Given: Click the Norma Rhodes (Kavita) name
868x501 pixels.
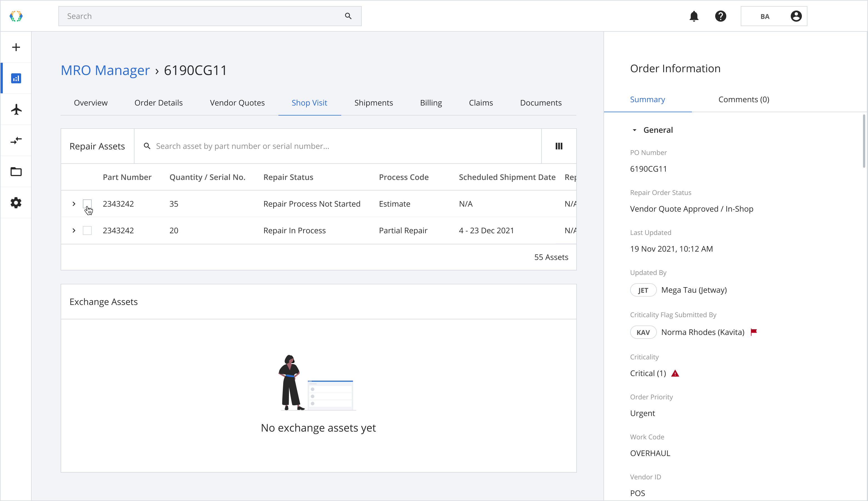Looking at the screenshot, I should pyautogui.click(x=702, y=332).
